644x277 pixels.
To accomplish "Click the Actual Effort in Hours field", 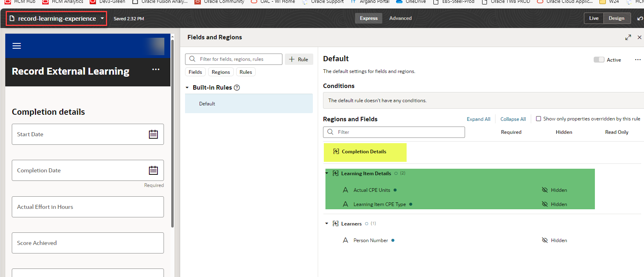I will tap(88, 207).
